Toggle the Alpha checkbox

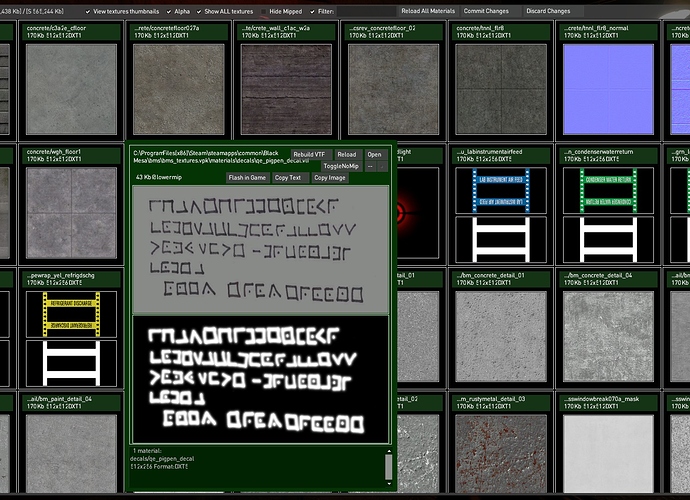(x=166, y=11)
